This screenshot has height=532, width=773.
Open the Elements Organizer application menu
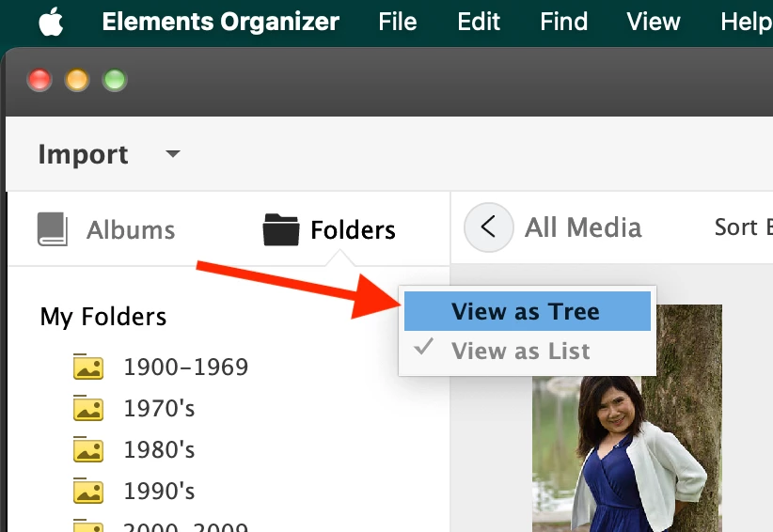pos(220,22)
